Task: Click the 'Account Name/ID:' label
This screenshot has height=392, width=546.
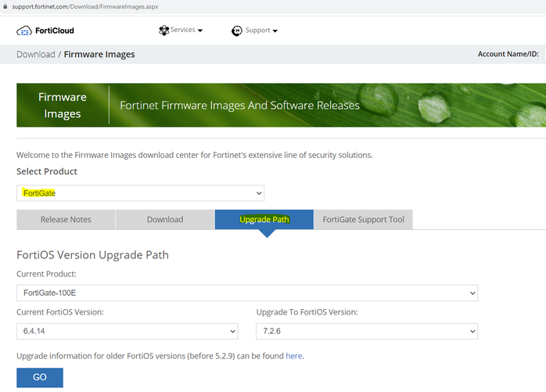Action: click(508, 54)
